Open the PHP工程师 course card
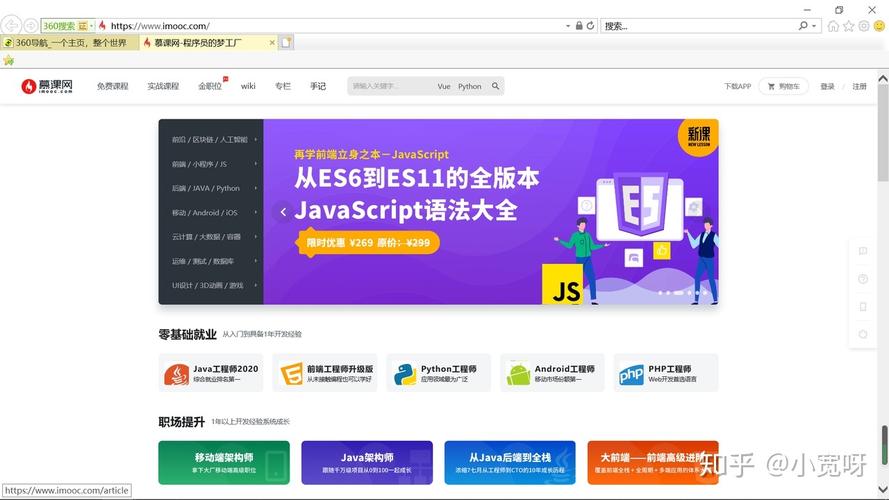This screenshot has width=889, height=500. (x=666, y=373)
